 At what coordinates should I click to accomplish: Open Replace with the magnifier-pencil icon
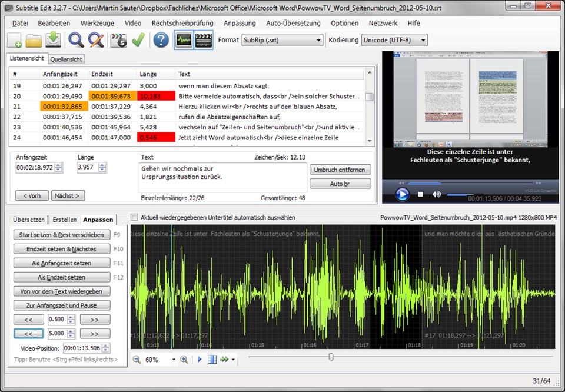pyautogui.click(x=96, y=40)
